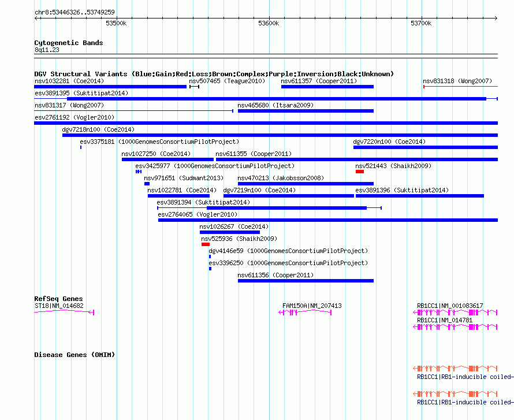Click the Cytogenetic Bands track title
Screen dimensions: 514x420
pos(69,43)
